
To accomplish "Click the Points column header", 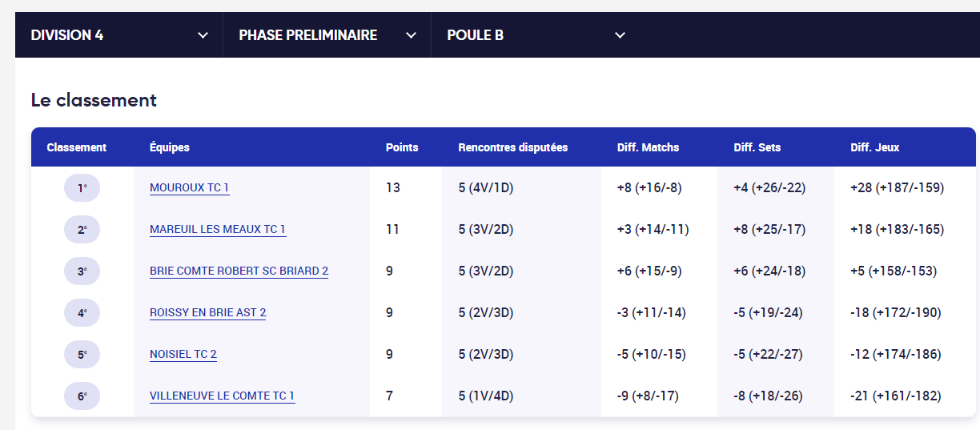I will point(402,147).
